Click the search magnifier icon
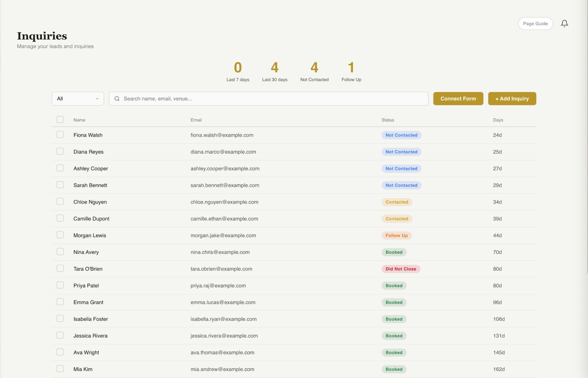This screenshot has height=378, width=588. coord(117,98)
